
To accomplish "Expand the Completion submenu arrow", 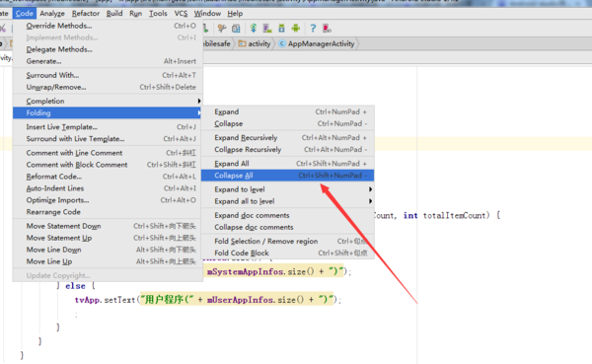I will pos(198,101).
